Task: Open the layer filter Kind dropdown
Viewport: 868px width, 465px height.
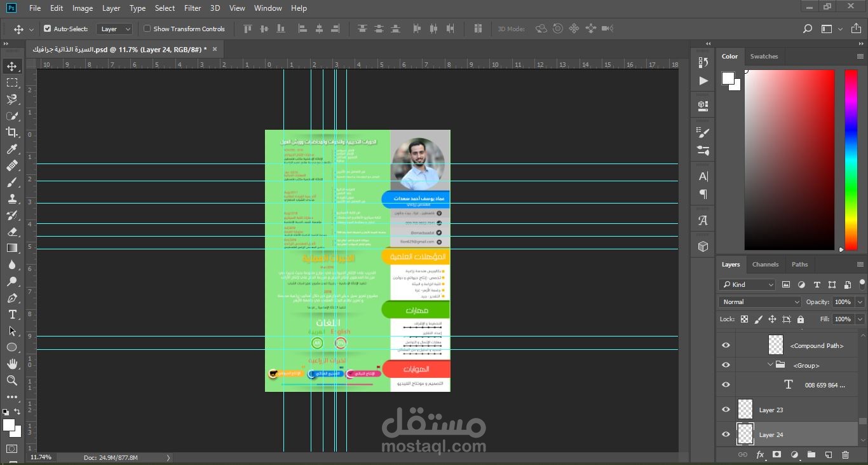Action: pos(747,284)
